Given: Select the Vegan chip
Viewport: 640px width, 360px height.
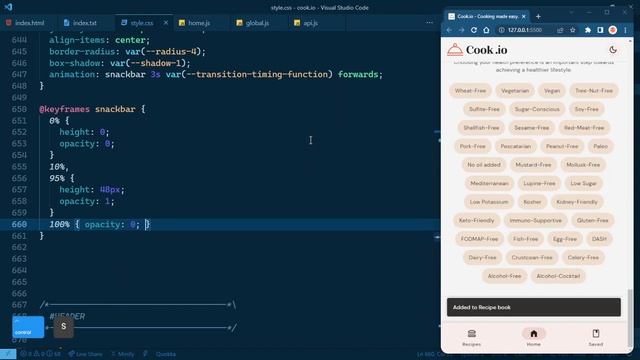Looking at the screenshot, I should (552, 91).
